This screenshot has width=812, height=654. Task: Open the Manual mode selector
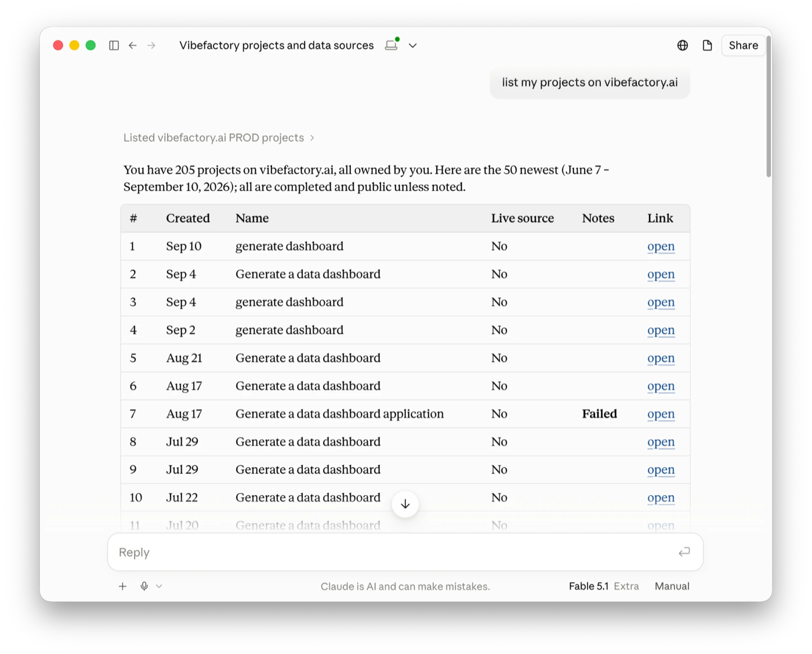click(x=672, y=586)
